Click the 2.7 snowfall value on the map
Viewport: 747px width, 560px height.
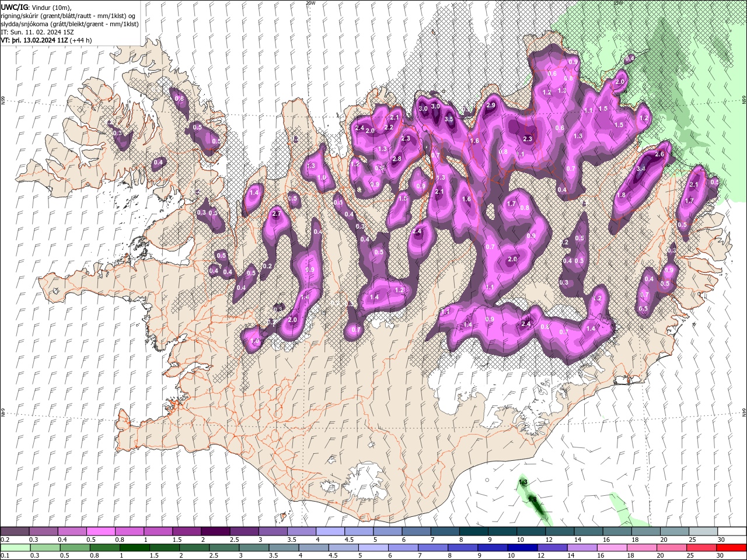point(277,214)
